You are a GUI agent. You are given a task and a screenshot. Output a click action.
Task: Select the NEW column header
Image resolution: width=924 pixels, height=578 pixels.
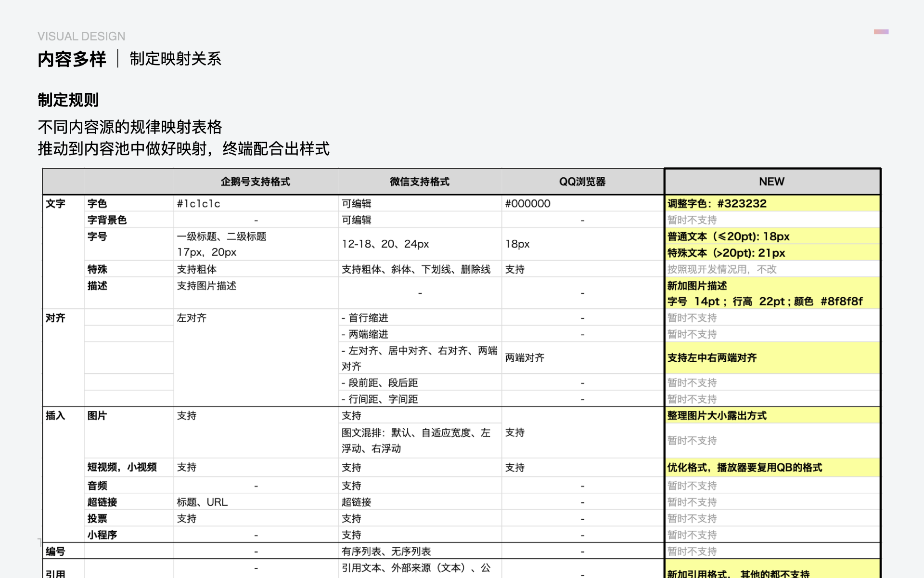click(772, 182)
